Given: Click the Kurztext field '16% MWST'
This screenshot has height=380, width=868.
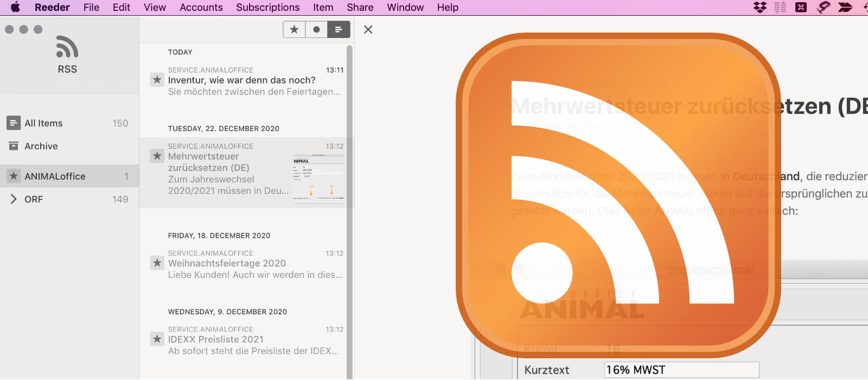Looking at the screenshot, I should tap(681, 370).
